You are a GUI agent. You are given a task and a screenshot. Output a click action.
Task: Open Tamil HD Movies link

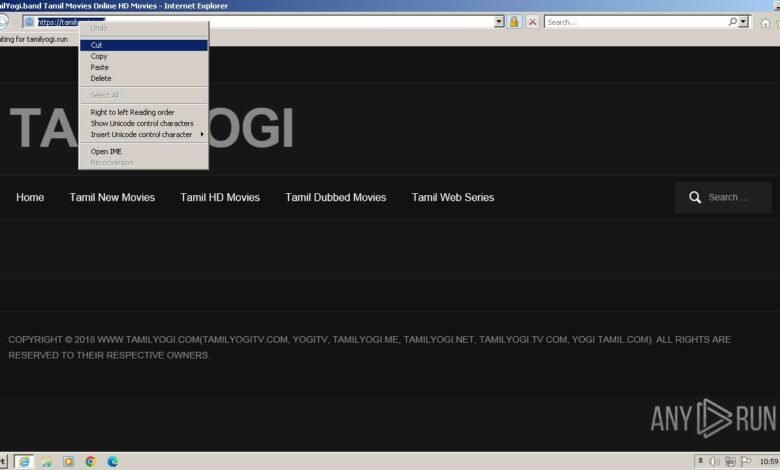[x=220, y=197]
